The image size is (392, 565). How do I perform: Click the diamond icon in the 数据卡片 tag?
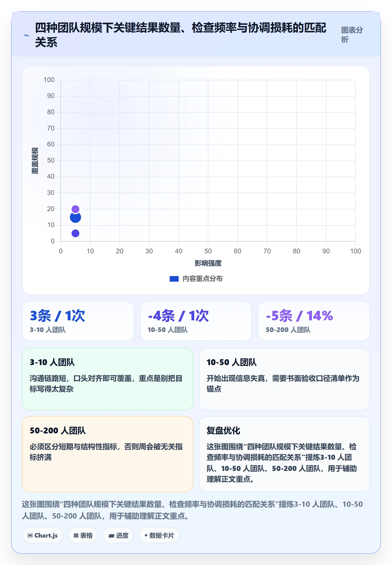coord(146,535)
